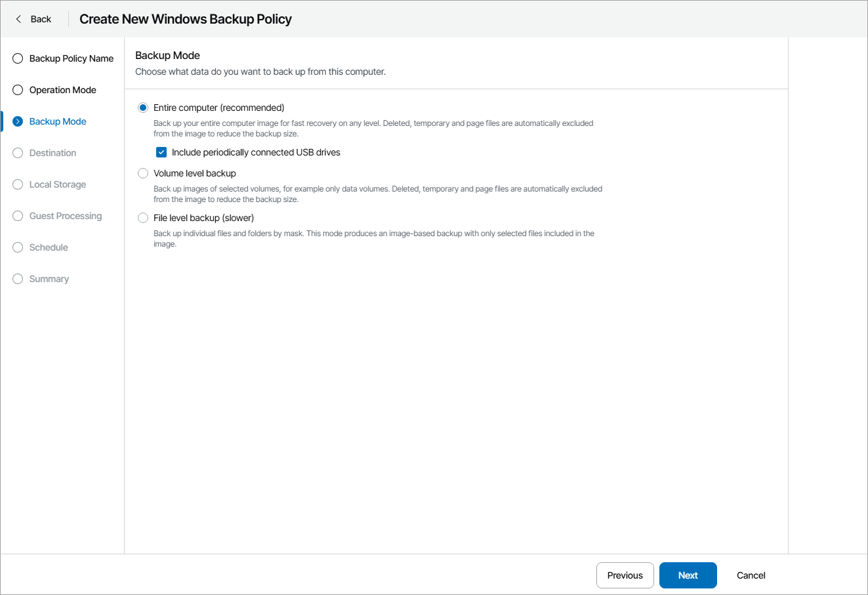Image resolution: width=868 pixels, height=595 pixels.
Task: Click the blue arrow icon beside Backup Mode
Action: pyautogui.click(x=17, y=121)
